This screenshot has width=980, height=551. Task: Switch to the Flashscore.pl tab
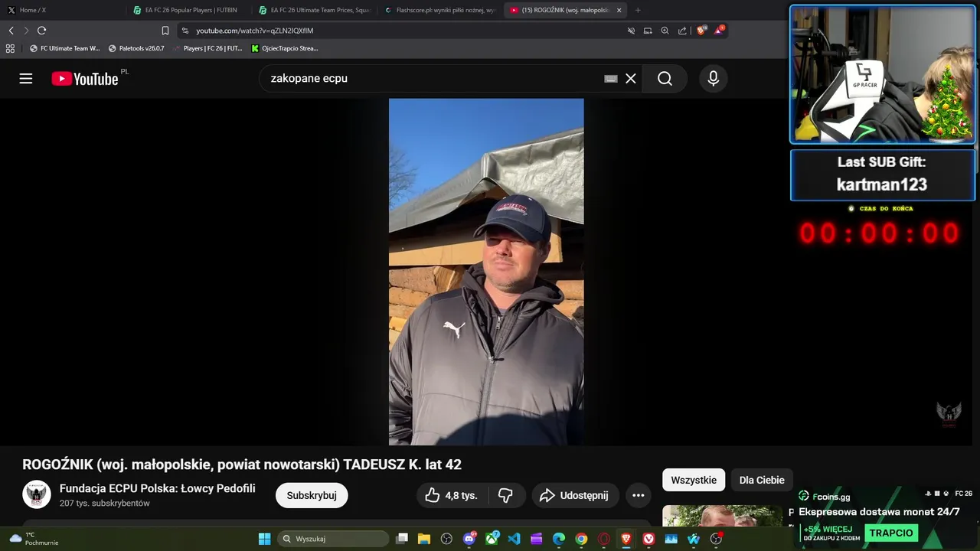[x=441, y=10]
